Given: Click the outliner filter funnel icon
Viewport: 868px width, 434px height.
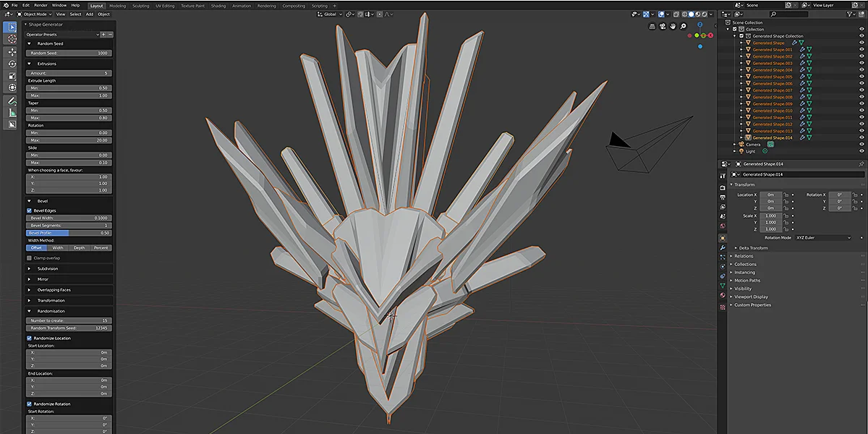Looking at the screenshot, I should (x=850, y=14).
